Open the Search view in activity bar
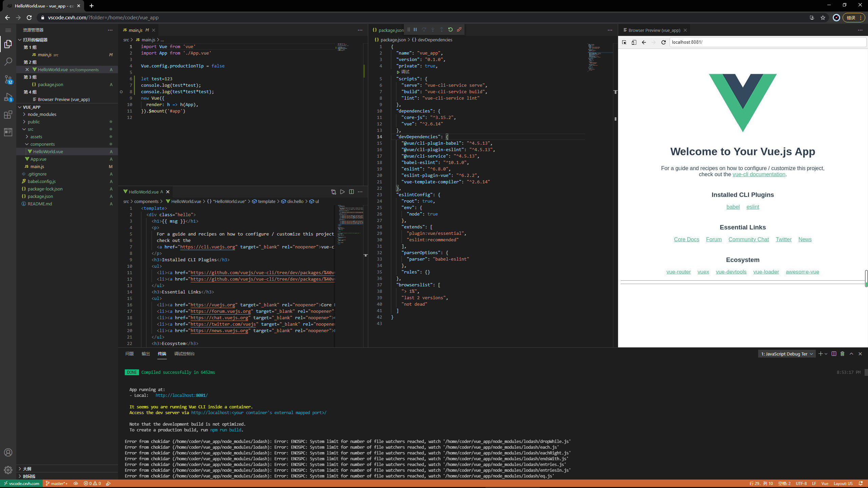The image size is (868, 488). (8, 62)
